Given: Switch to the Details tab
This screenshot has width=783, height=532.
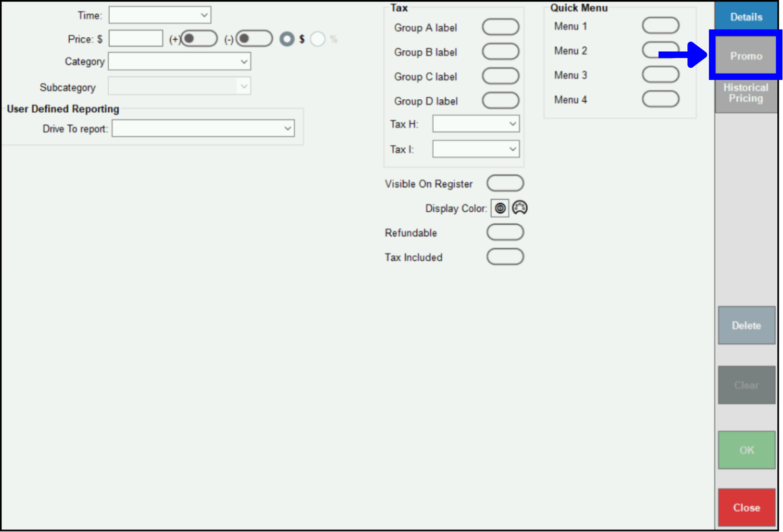Looking at the screenshot, I should coord(746,16).
